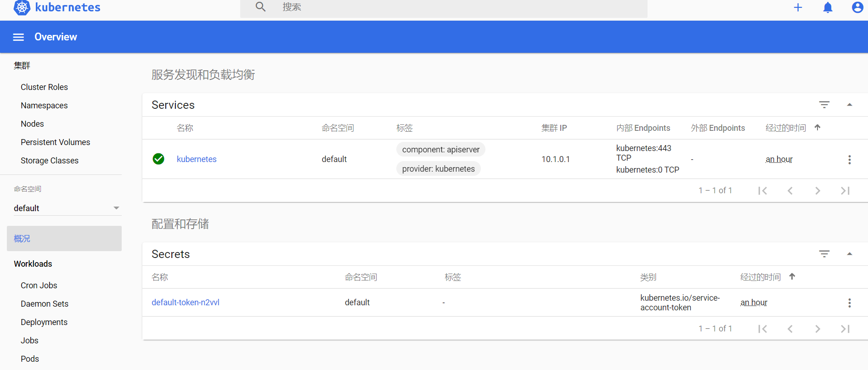Viewport: 868px width, 370px height.
Task: Open Daemon Sets in the sidebar
Action: [x=45, y=304]
